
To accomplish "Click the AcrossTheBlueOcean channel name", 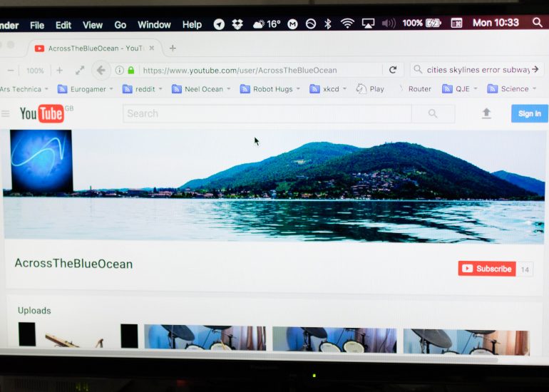I will (73, 264).
